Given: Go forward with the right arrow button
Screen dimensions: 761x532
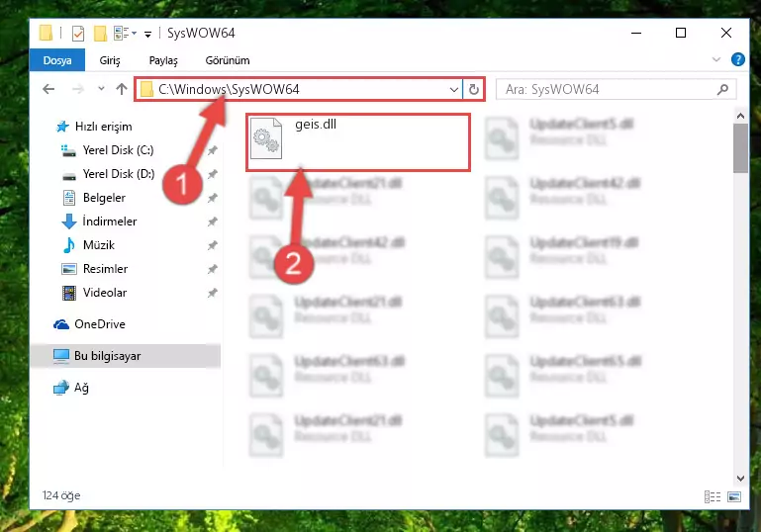Looking at the screenshot, I should pyautogui.click(x=77, y=89).
